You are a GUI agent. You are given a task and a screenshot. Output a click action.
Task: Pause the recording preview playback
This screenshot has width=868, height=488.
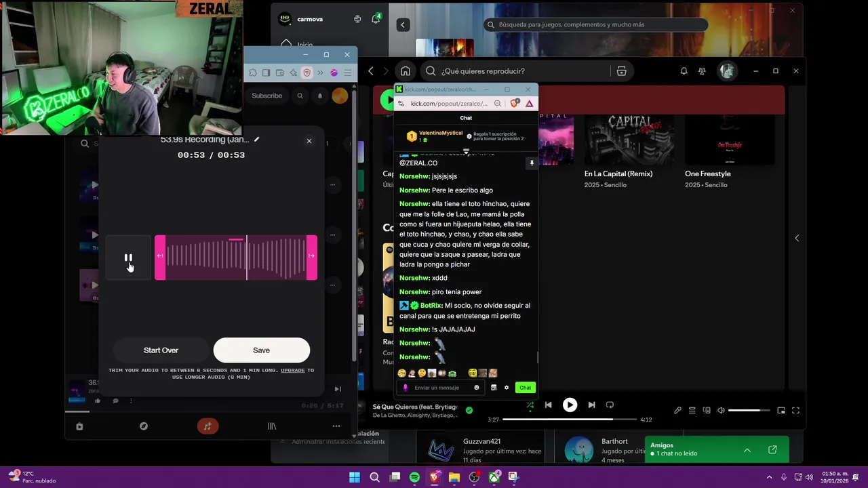[128, 258]
